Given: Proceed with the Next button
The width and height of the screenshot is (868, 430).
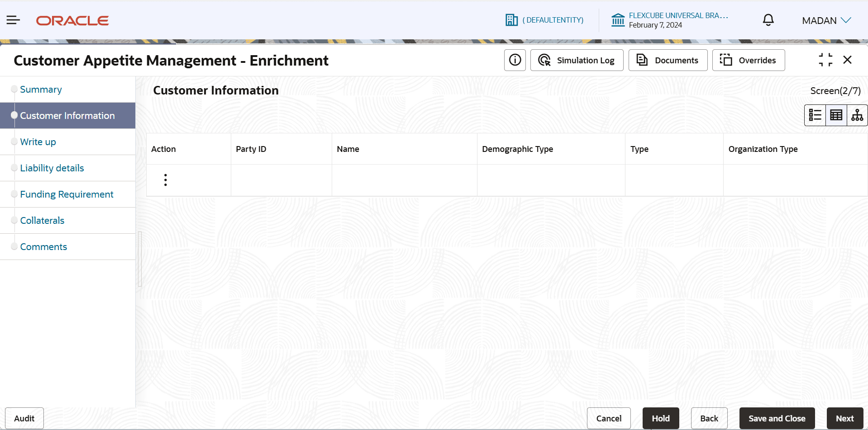Looking at the screenshot, I should (845, 418).
